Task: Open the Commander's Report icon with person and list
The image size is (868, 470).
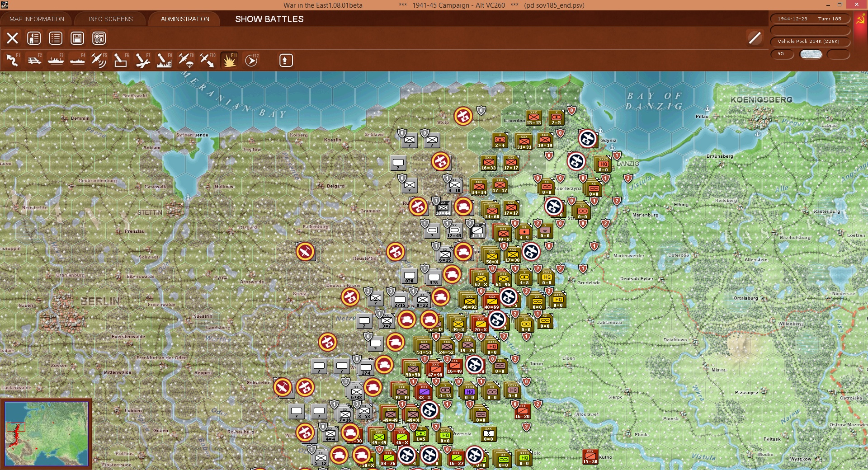Action: click(x=34, y=38)
